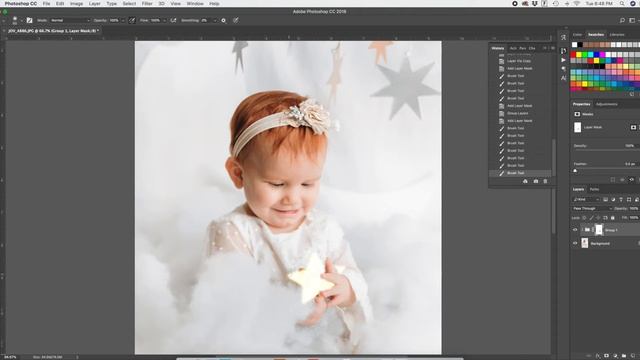This screenshot has width=640, height=360.
Task: Pick the black swatch in top row
Action: (580, 44)
